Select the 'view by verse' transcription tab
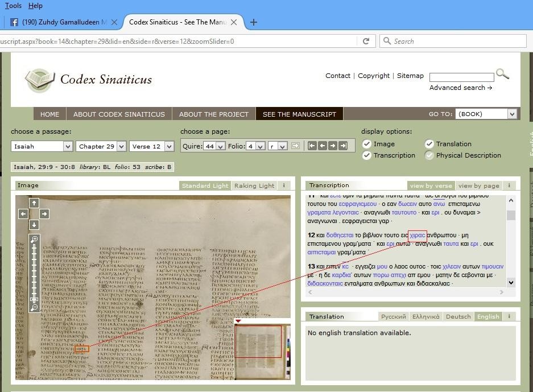Viewport: 533px width, 392px height. point(431,185)
